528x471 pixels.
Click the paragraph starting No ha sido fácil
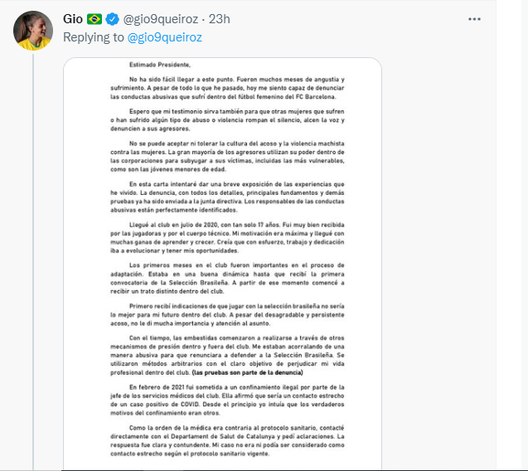pos(227,88)
